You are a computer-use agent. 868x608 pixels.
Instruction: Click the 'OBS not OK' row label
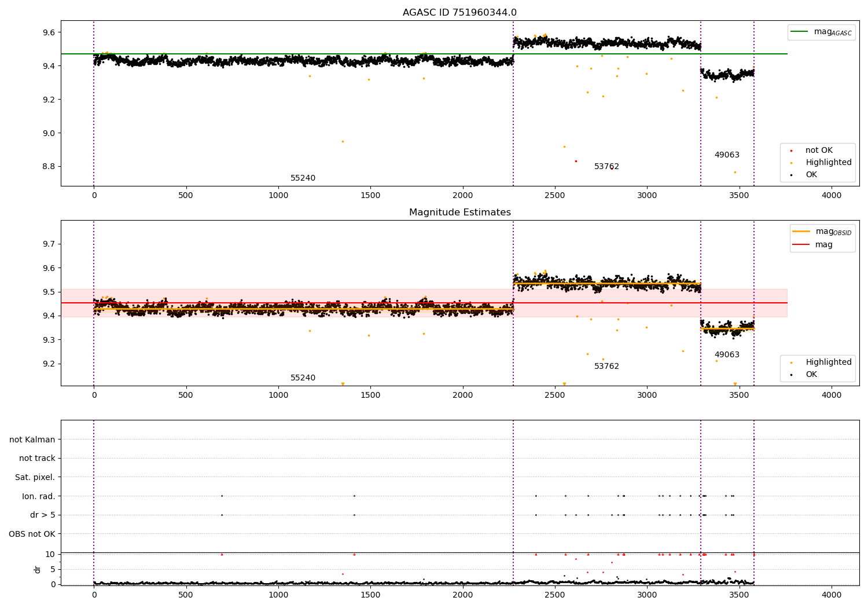(32, 534)
